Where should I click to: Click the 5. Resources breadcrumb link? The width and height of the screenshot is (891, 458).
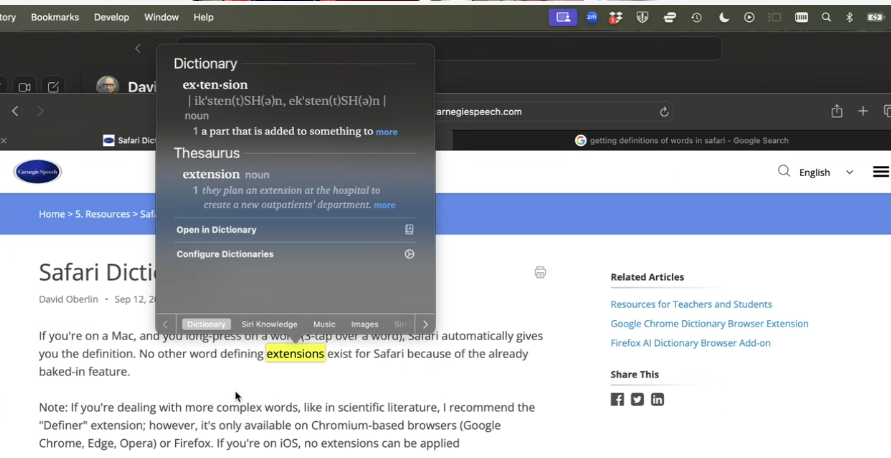[x=103, y=214]
